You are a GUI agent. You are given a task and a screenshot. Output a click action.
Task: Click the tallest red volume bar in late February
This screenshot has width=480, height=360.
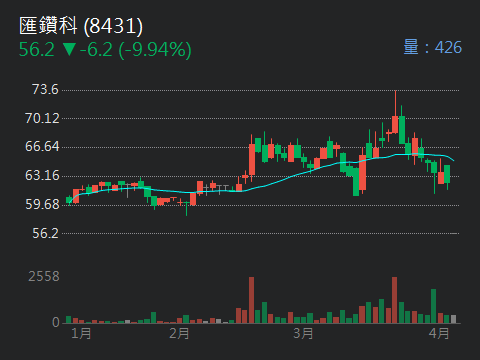pos(251,300)
